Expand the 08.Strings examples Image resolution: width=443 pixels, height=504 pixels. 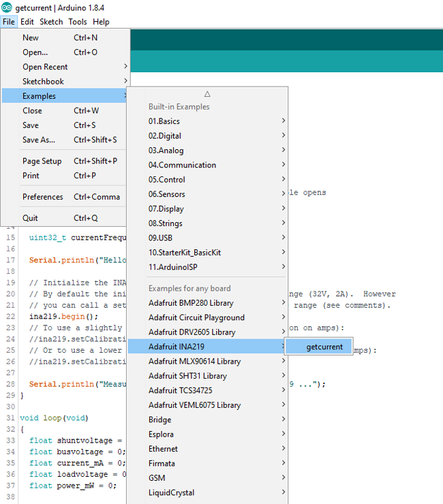click(x=207, y=223)
